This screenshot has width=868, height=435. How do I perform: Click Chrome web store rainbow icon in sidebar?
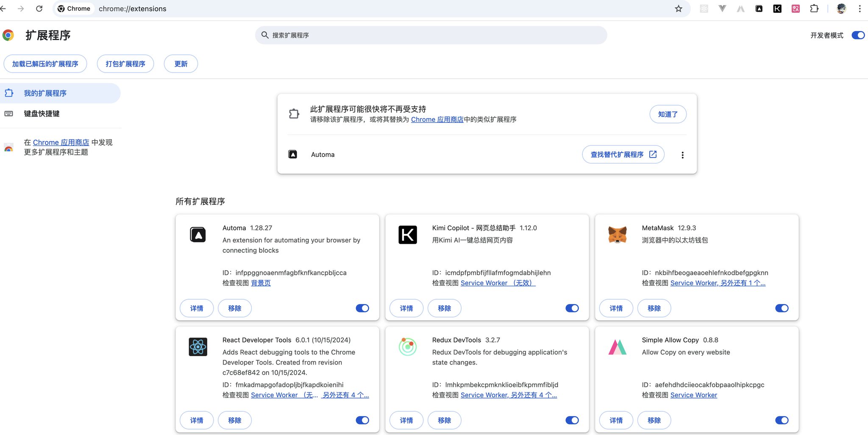pos(8,148)
